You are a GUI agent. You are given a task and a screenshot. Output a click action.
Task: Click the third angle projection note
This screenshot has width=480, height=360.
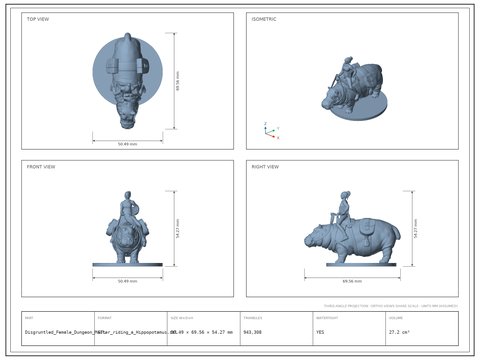click(x=390, y=306)
